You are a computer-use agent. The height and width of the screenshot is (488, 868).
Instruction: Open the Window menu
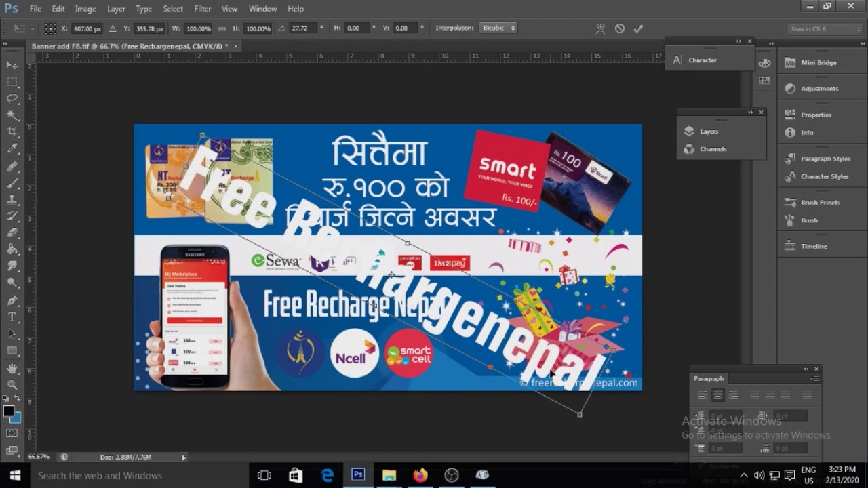pos(262,9)
